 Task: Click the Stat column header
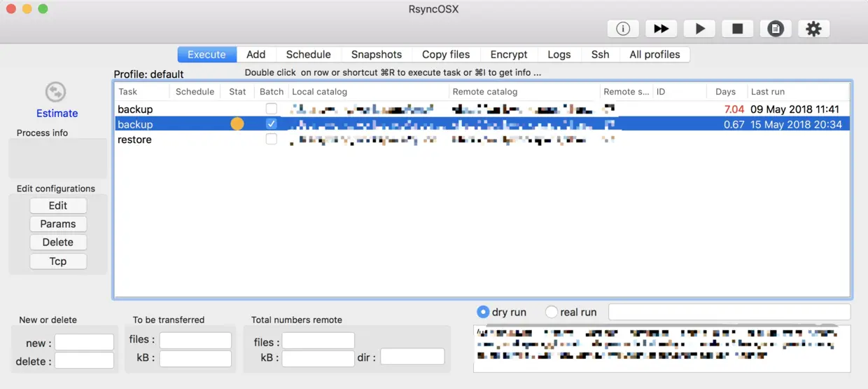pos(237,92)
